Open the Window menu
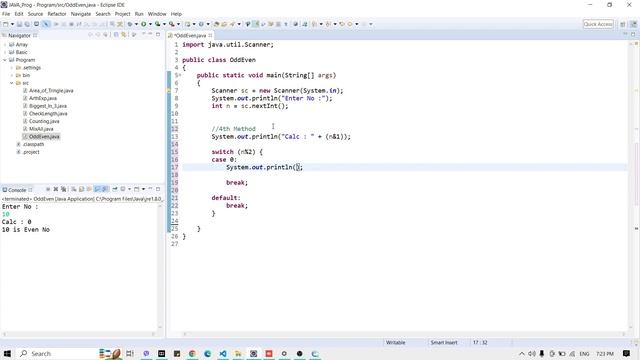 157,14
